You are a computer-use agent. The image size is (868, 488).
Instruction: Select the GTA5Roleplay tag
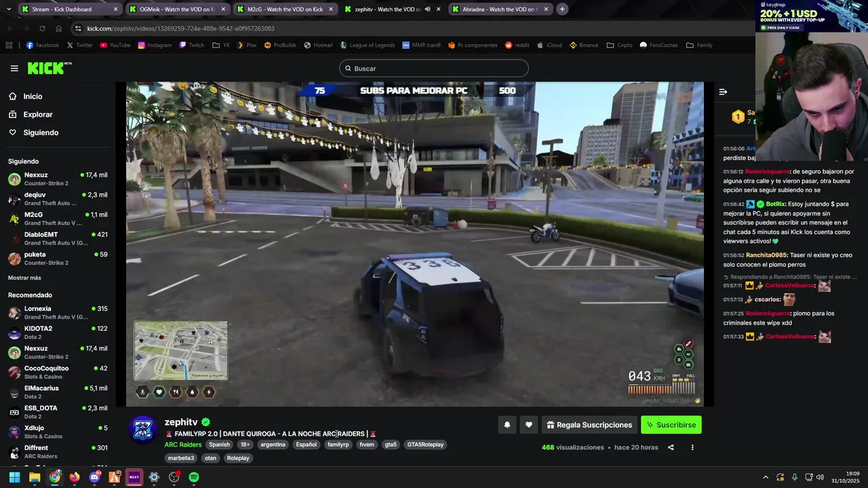tap(425, 445)
